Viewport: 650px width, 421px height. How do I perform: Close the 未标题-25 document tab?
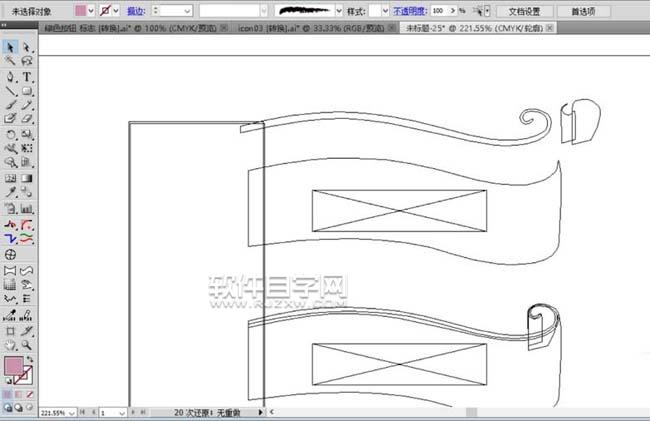[550, 28]
